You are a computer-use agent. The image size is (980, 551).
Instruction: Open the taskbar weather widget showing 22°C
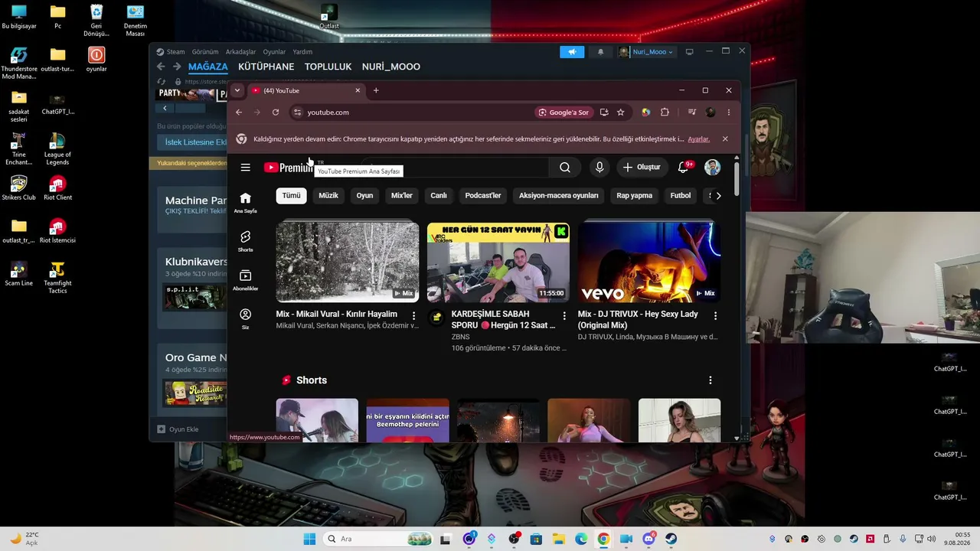pos(24,539)
